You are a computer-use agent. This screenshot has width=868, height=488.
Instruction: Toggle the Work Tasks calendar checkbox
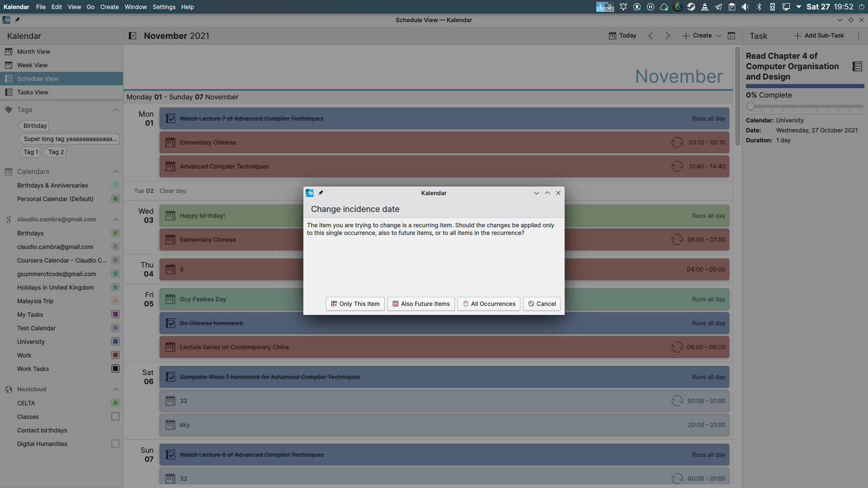(x=115, y=369)
